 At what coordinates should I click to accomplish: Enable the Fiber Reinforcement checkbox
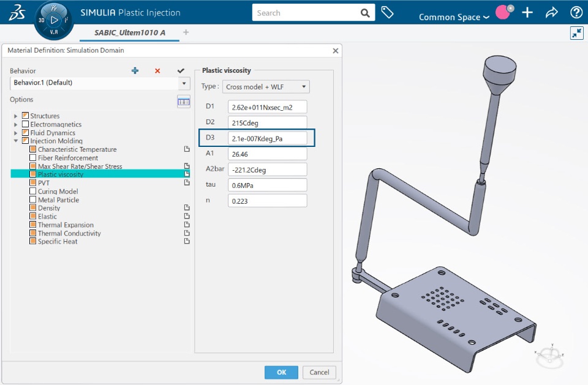33,157
